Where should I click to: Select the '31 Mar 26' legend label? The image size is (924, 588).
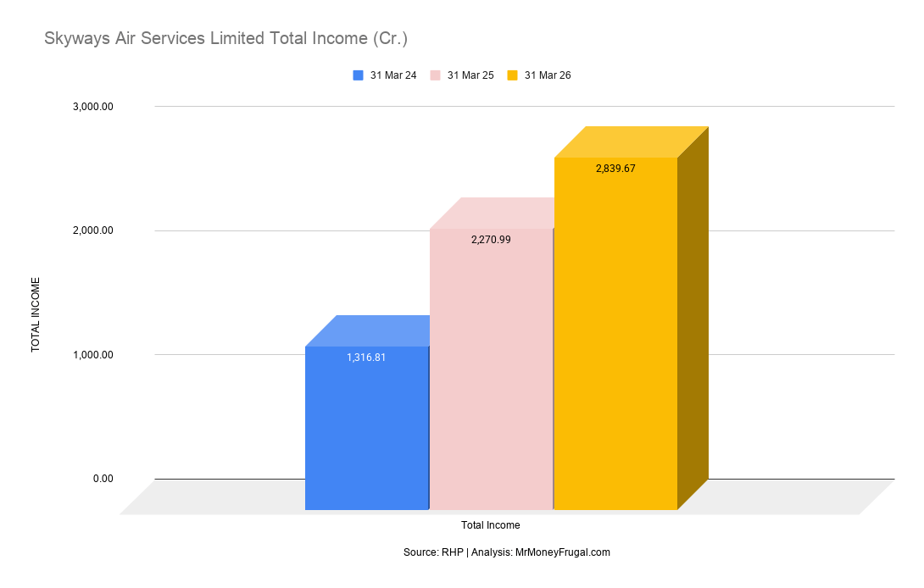click(x=548, y=75)
